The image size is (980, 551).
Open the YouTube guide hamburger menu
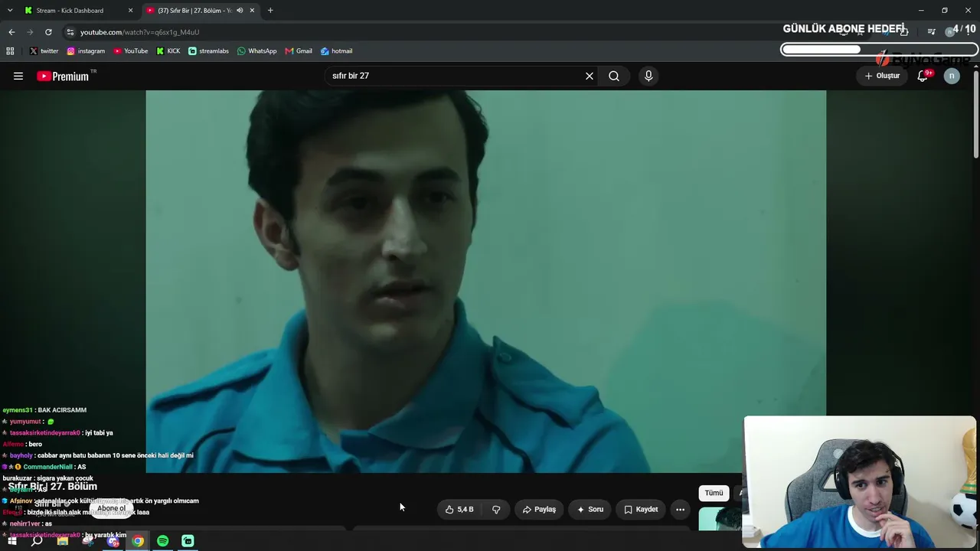pos(18,76)
